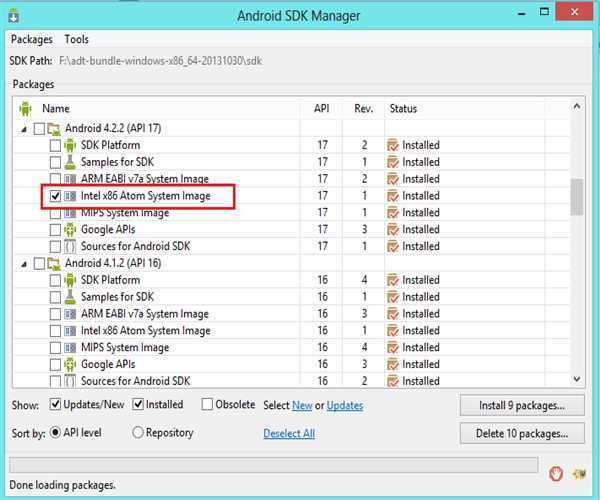Viewport: 600px width, 500px height.
Task: Click installed status icon of Samples for SDK API 16
Action: [x=393, y=297]
